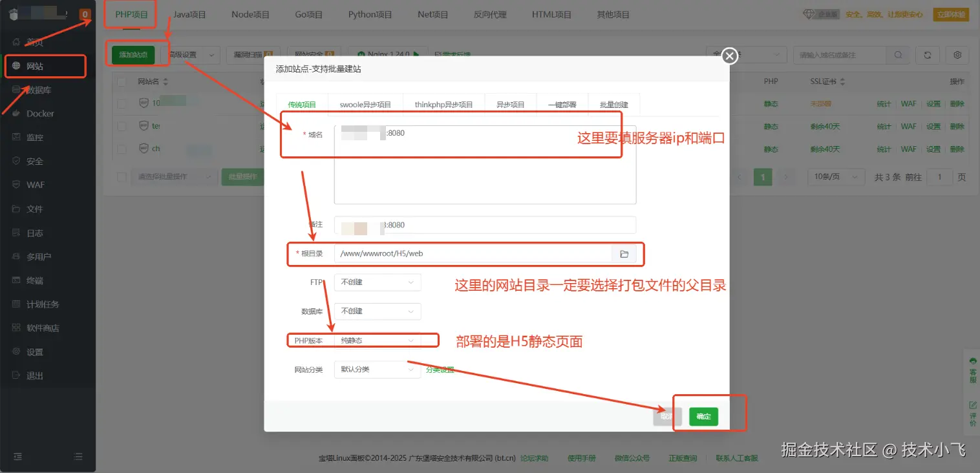
Task: Open the PHP版本 纯静态 dropdown
Action: pyautogui.click(x=378, y=340)
